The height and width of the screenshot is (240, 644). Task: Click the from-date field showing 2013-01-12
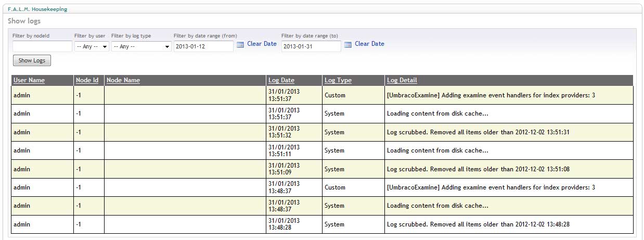[203, 46]
